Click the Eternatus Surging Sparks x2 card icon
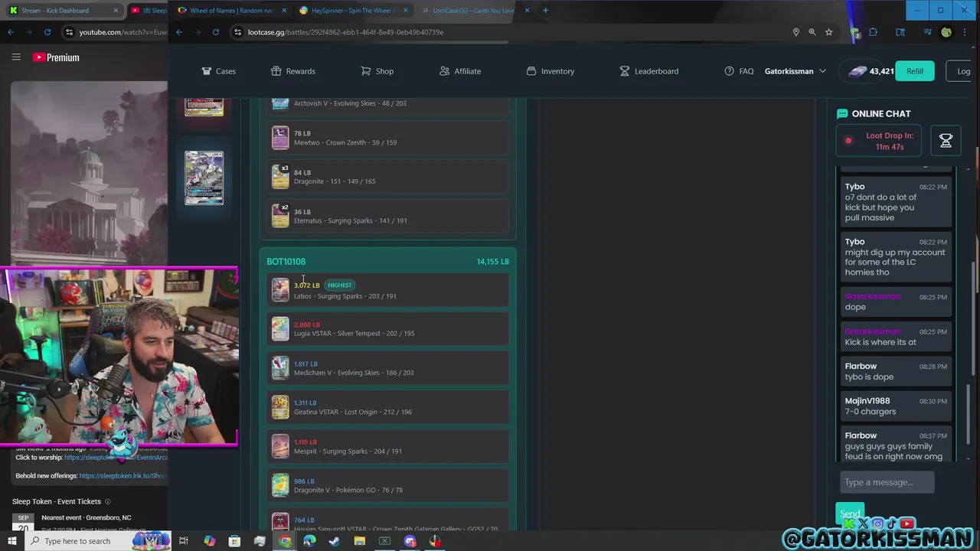The width and height of the screenshot is (980, 551). (280, 216)
